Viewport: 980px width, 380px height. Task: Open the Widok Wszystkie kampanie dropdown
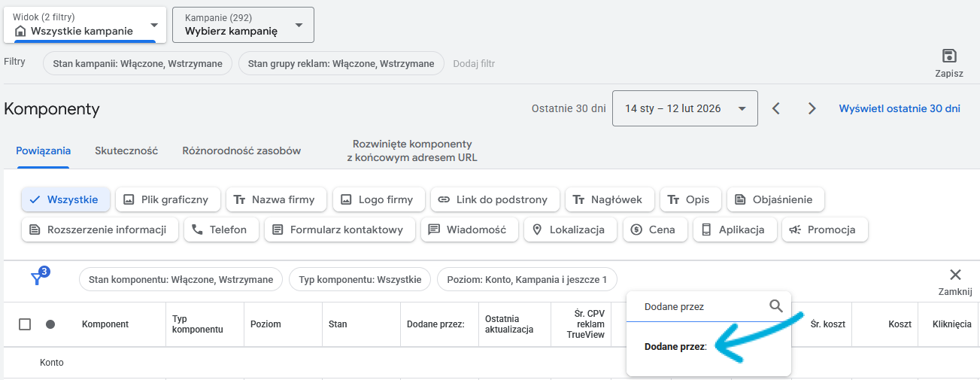pyautogui.click(x=84, y=25)
